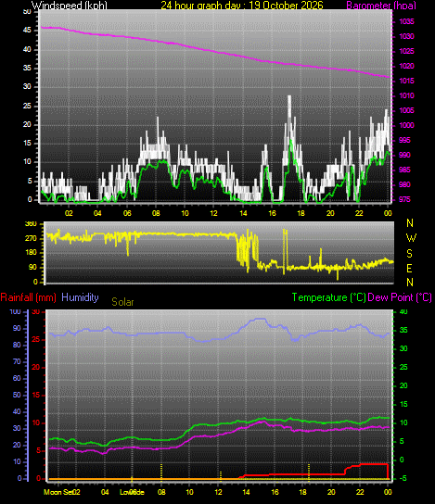Select hour label 18 under the temperature graph

click(302, 492)
